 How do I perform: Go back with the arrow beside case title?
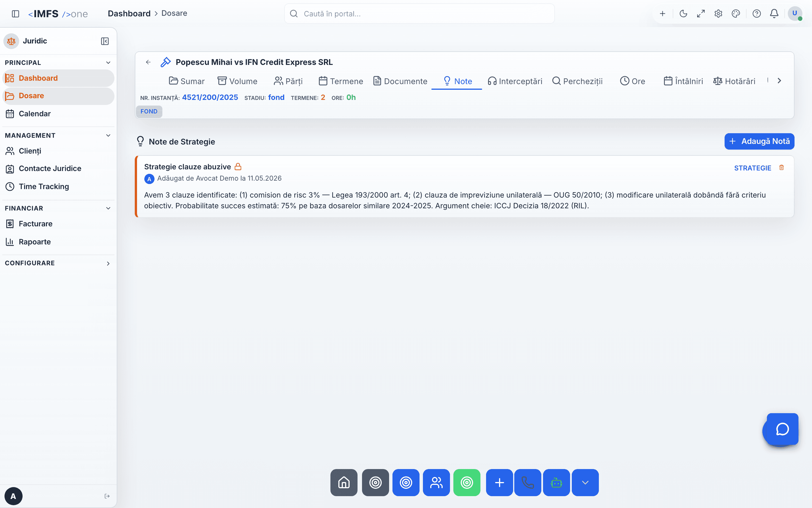[x=148, y=62]
